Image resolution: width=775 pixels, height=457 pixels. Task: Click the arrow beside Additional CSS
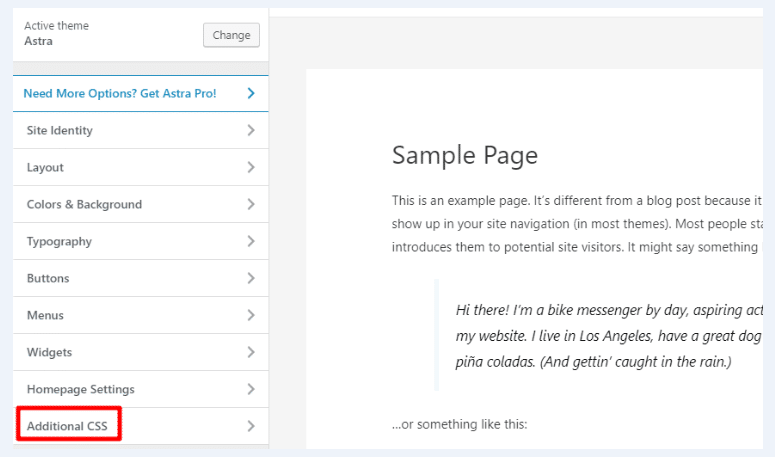click(250, 426)
